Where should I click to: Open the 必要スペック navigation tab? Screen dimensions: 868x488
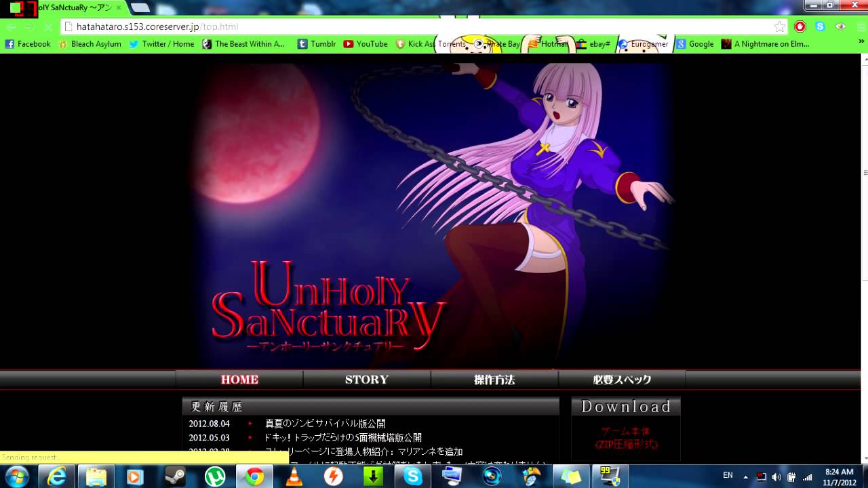click(622, 380)
